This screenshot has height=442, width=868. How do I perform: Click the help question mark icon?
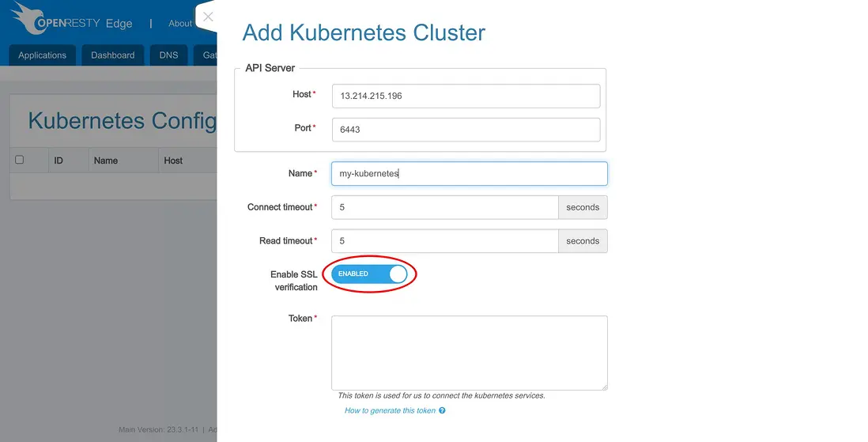[x=442, y=411]
